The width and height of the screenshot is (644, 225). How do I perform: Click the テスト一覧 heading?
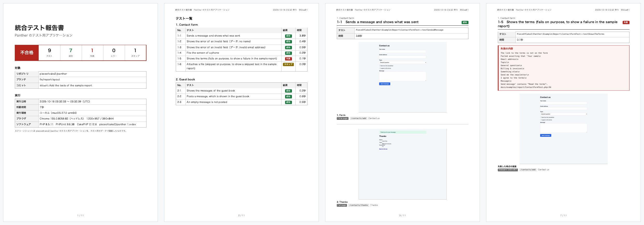[184, 18]
